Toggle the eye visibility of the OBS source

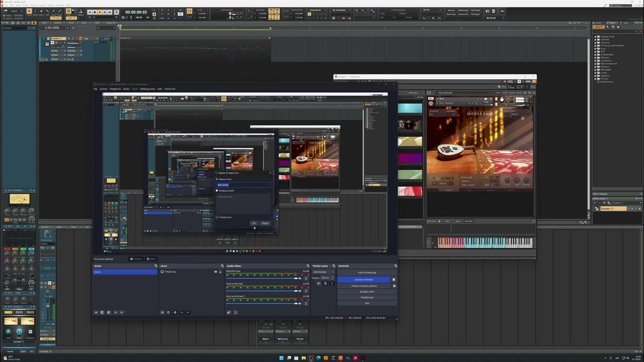tap(215, 272)
